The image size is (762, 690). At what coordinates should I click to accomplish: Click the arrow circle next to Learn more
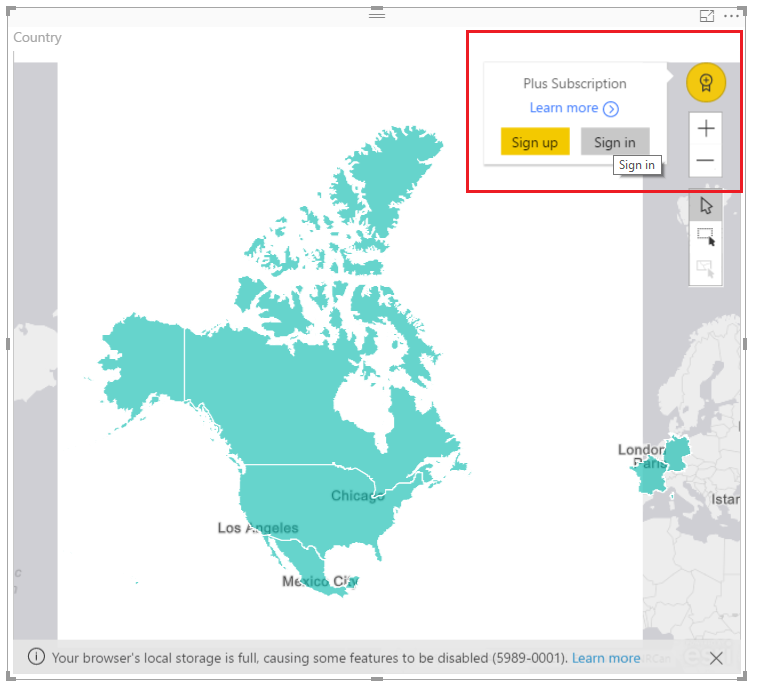click(x=611, y=109)
